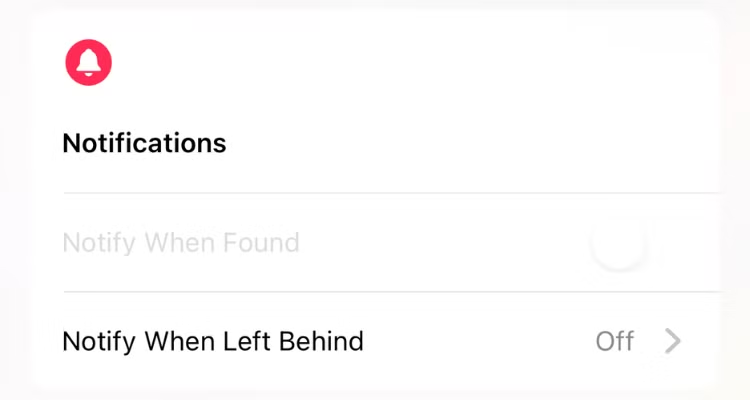This screenshot has height=400, width=750.
Task: Click the white knob of the Found switch
Action: [x=619, y=243]
